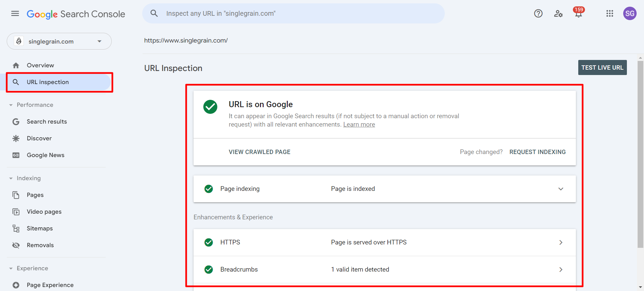Open users and permissions settings icon
The width and height of the screenshot is (644, 291).
pos(558,13)
